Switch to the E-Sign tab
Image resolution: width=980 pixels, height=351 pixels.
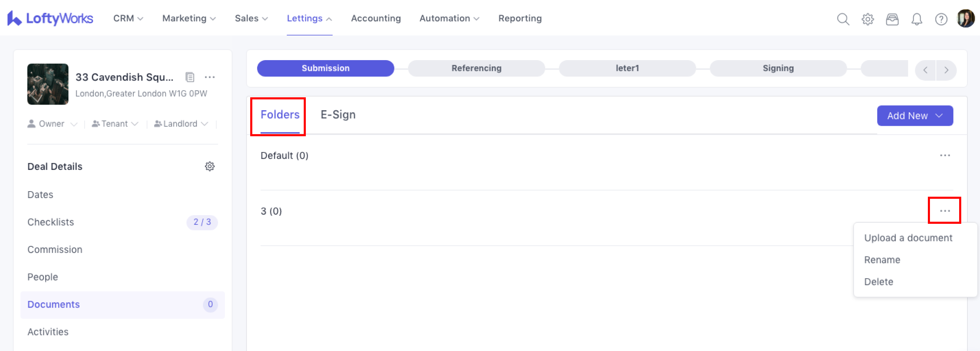pos(338,115)
